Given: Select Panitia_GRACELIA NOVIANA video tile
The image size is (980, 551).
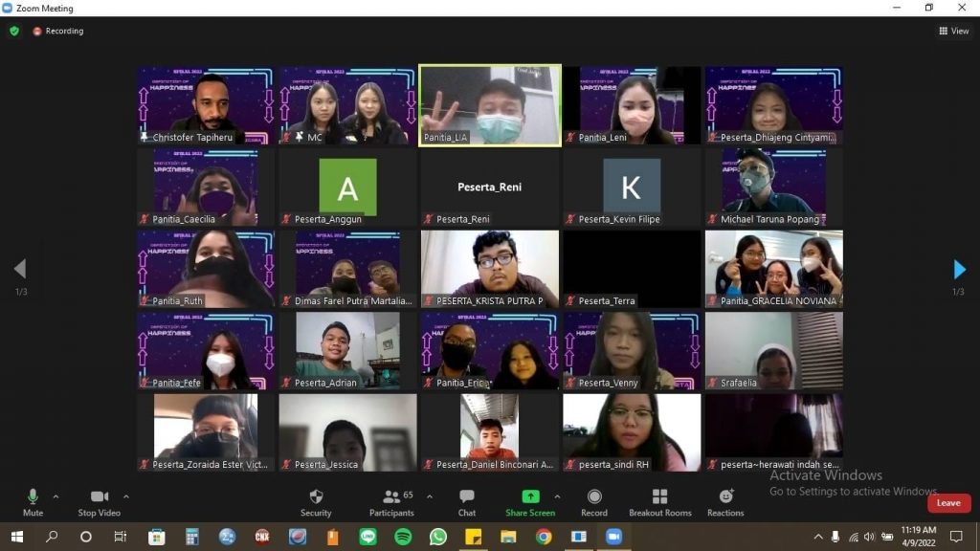Looking at the screenshot, I should point(773,269).
